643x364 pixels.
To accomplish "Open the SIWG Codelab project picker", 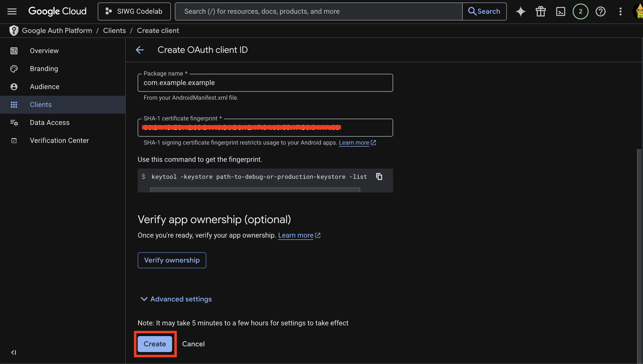I will click(134, 11).
